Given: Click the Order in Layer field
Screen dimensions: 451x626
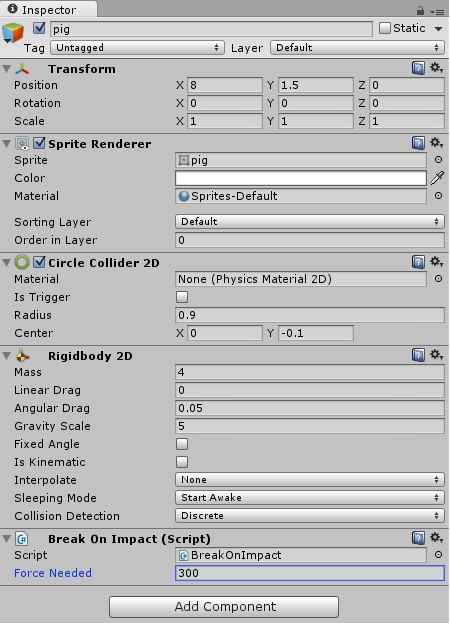Looking at the screenshot, I should pos(310,240).
